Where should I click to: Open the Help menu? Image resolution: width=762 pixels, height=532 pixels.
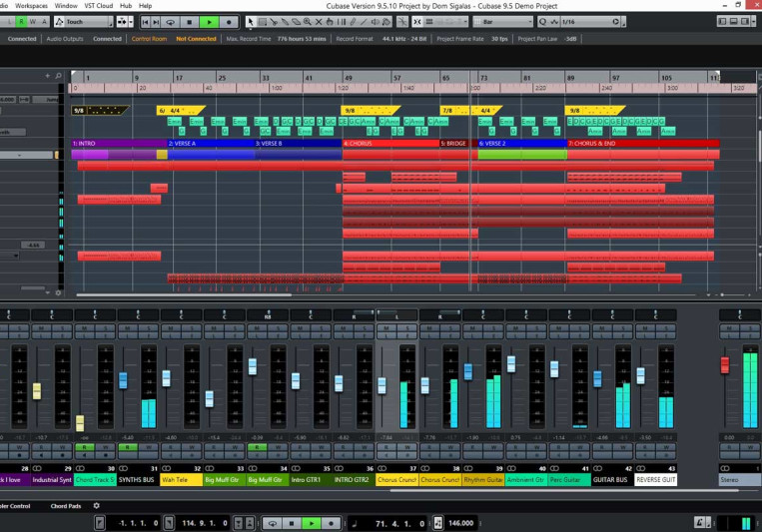tap(145, 6)
